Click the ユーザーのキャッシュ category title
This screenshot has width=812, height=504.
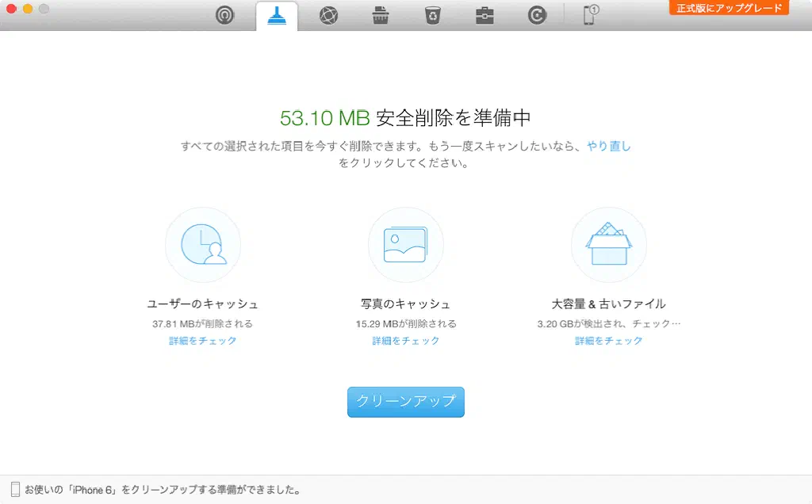click(x=203, y=304)
